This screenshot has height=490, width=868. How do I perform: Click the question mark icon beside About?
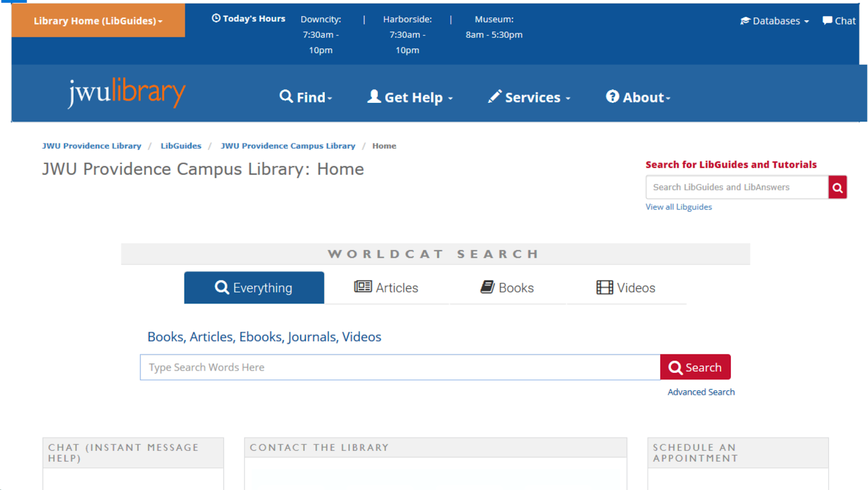612,96
